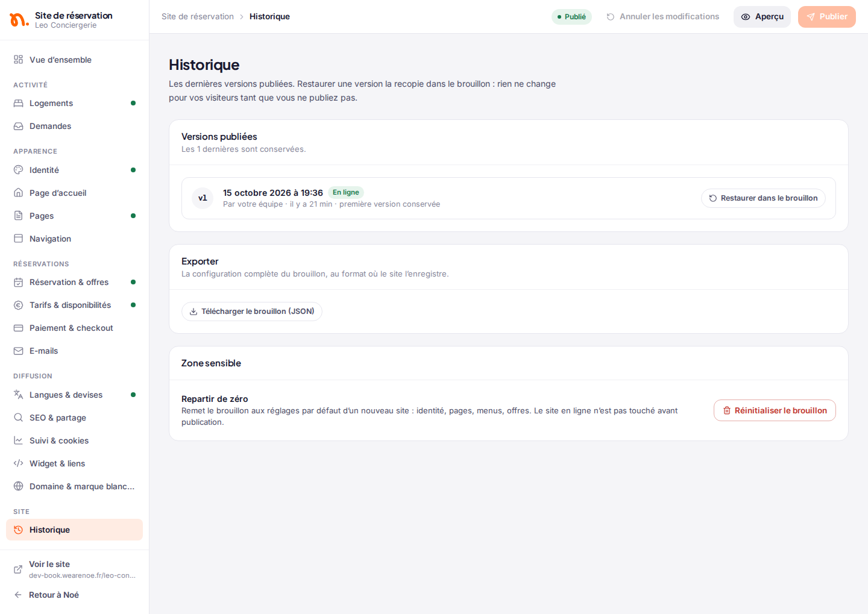This screenshot has width=868, height=614.
Task: Click the Widget & liens code icon
Action: pos(19,463)
